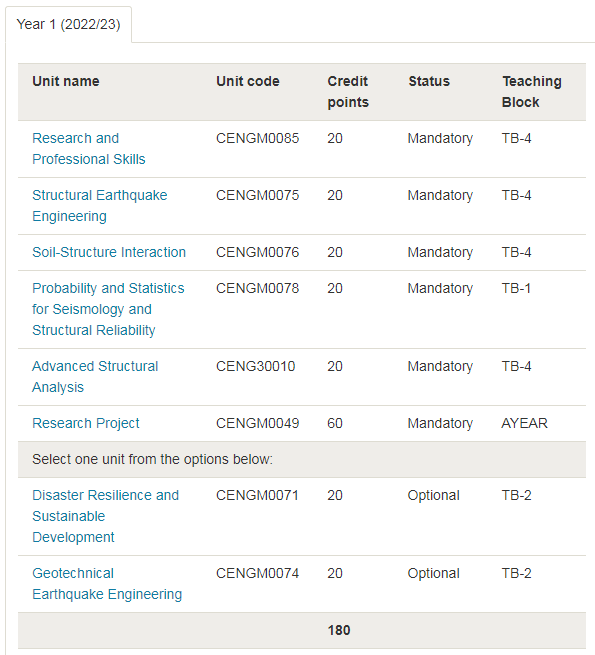Select unit code CENGM0049
Viewport: 595px width, 655px height.
pyautogui.click(x=257, y=423)
